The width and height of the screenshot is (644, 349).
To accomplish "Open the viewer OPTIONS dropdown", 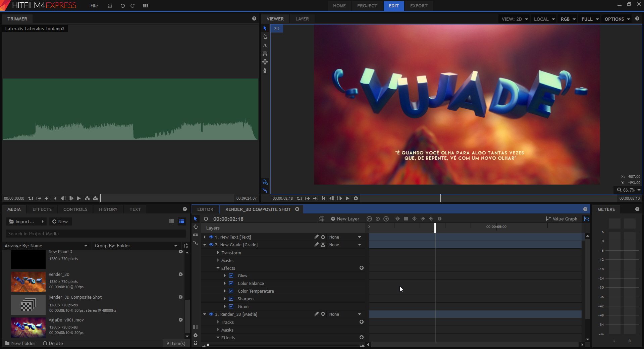I will [617, 19].
